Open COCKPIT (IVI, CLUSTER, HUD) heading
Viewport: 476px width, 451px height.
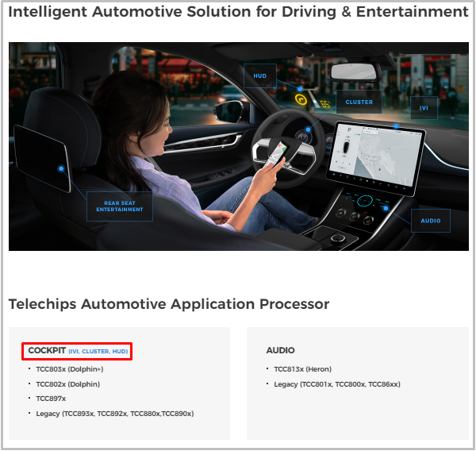click(78, 351)
